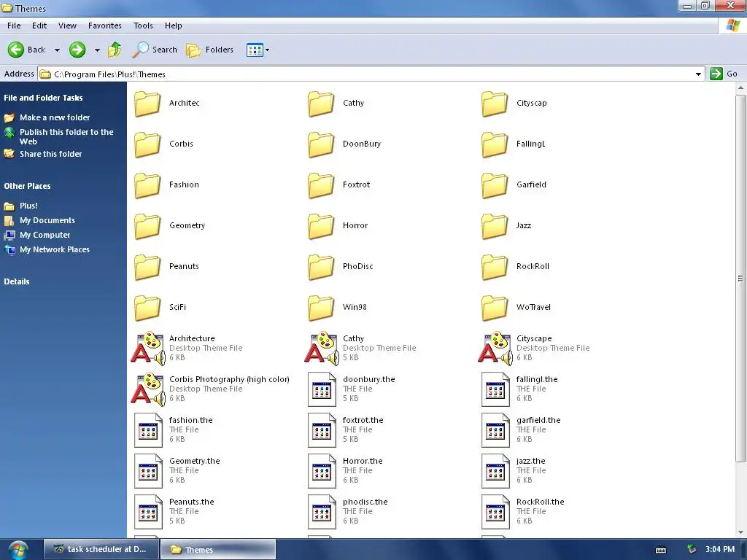This screenshot has height=560, width=747.
Task: Click the vertical scrollbar thumb
Action: pyautogui.click(x=740, y=279)
